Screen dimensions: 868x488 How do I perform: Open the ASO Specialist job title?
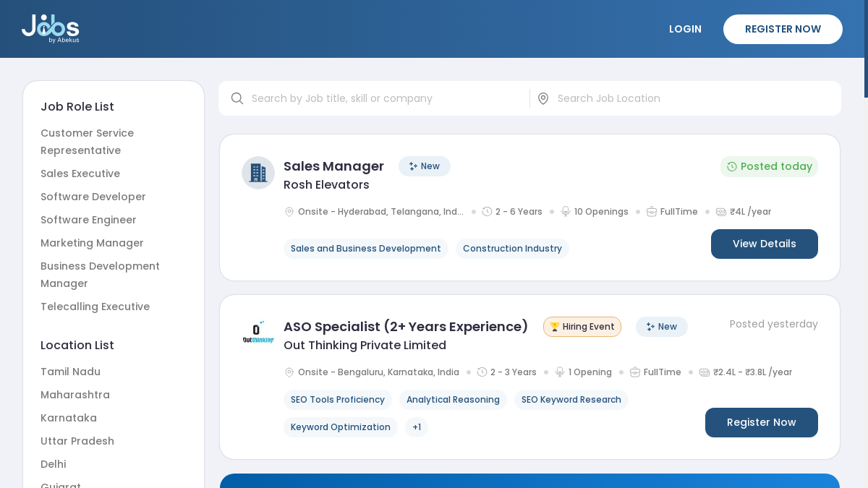[x=406, y=327]
